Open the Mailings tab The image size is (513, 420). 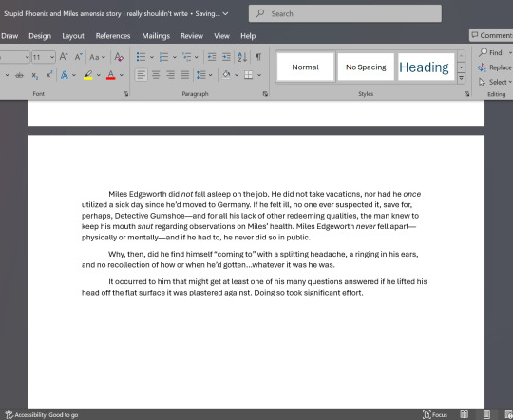[156, 36]
